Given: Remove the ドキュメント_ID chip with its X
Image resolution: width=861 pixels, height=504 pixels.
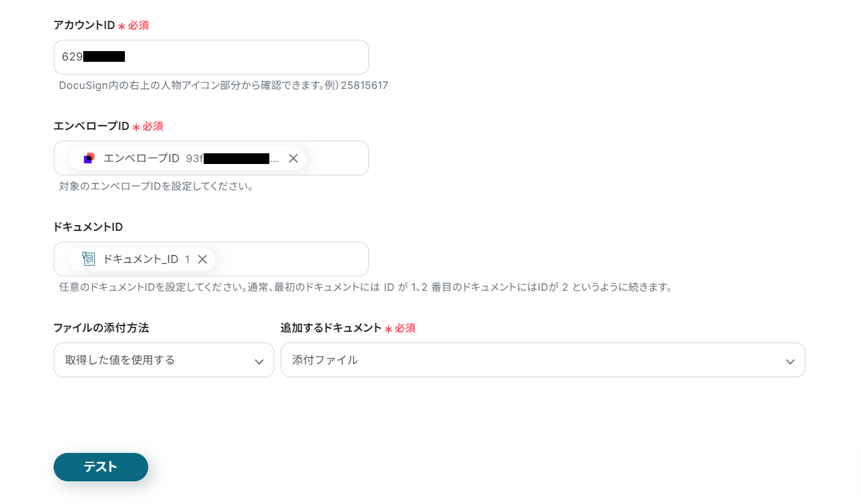Looking at the screenshot, I should click(x=202, y=259).
